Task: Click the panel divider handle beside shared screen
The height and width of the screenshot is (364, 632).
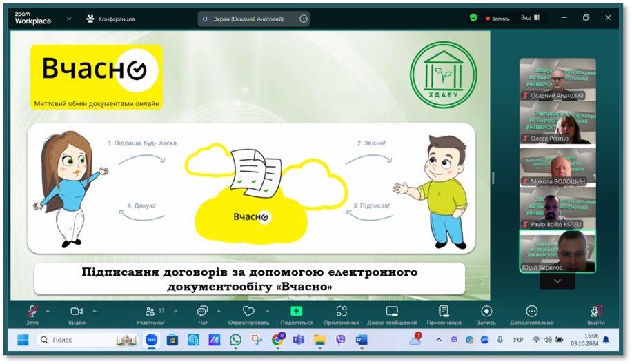Action: tap(493, 178)
